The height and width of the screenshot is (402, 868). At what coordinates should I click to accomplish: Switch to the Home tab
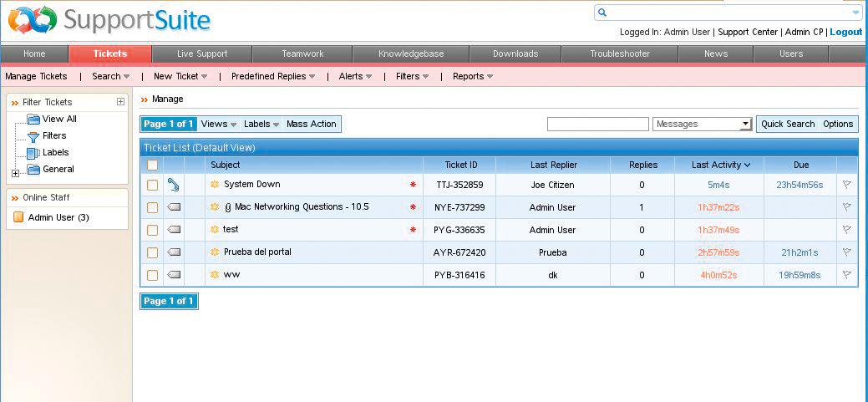(34, 53)
